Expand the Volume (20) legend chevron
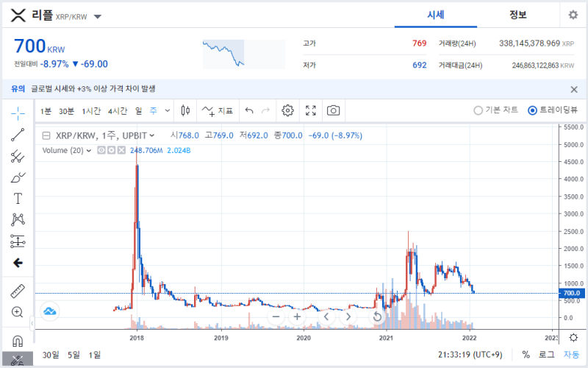Image resolution: width=588 pixels, height=368 pixels. tap(88, 151)
